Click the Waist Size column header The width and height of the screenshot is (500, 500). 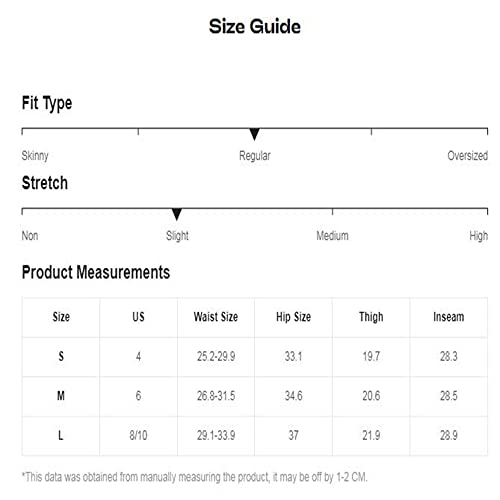[216, 317]
